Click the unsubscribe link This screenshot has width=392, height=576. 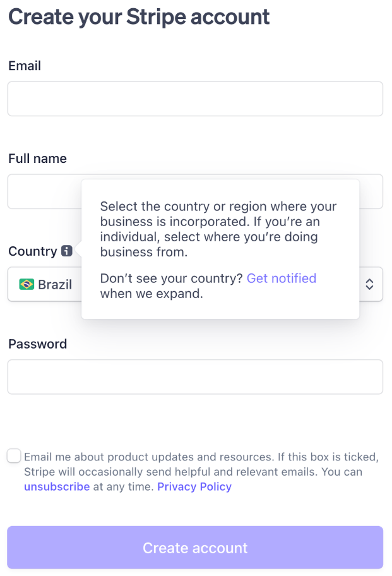57,487
